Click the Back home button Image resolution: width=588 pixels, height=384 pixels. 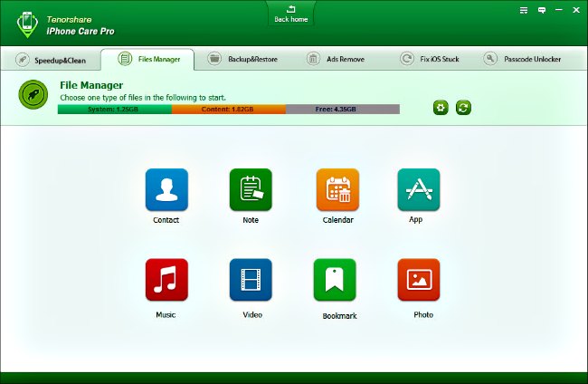(x=291, y=14)
